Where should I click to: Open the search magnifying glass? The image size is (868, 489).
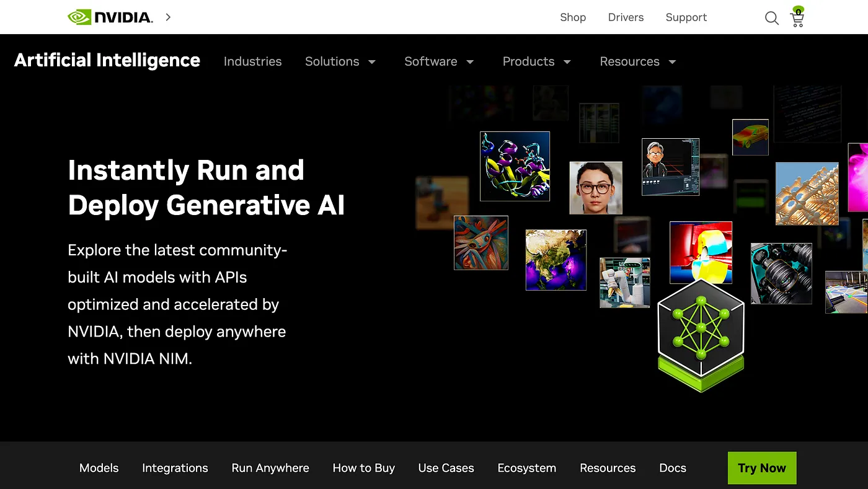[771, 18]
